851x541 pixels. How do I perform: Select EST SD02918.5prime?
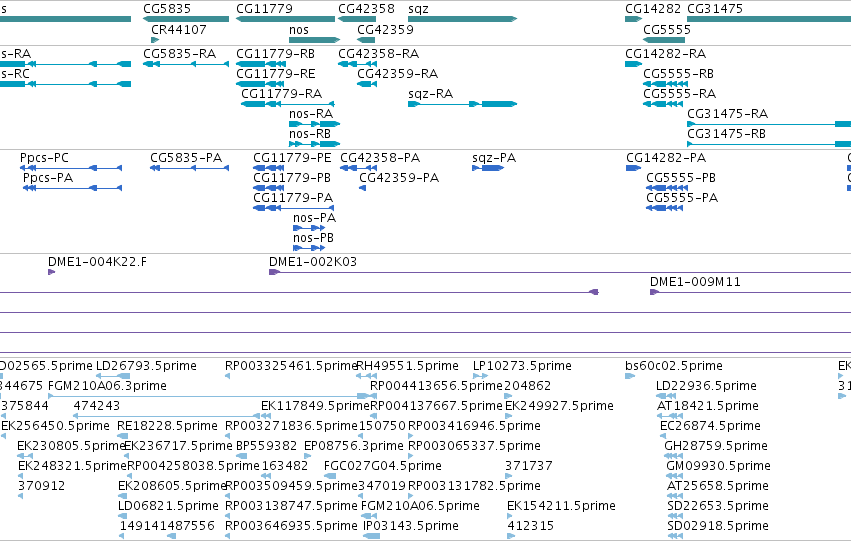click(x=676, y=537)
